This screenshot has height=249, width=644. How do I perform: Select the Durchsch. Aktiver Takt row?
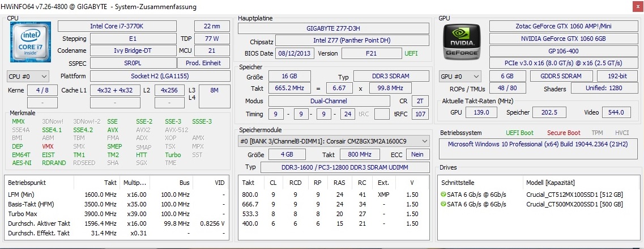click(x=117, y=223)
